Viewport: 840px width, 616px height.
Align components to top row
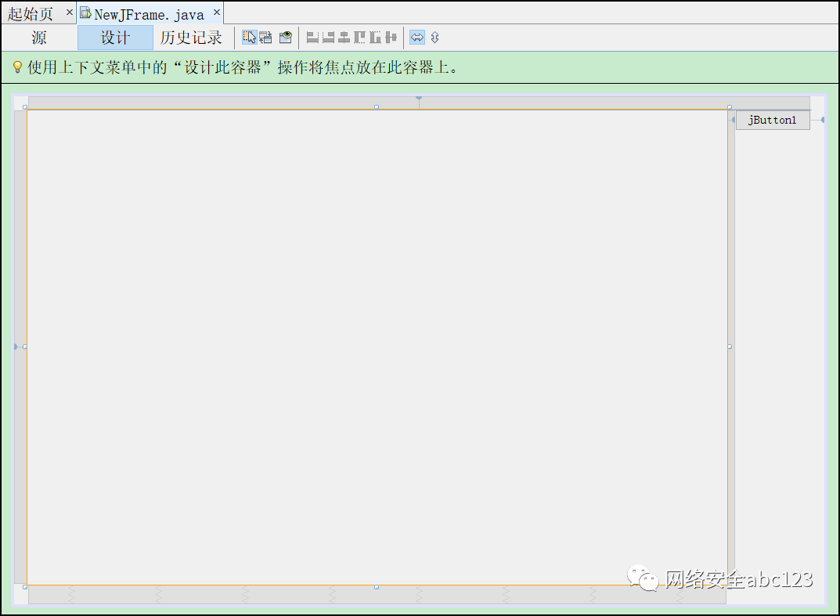(x=359, y=37)
